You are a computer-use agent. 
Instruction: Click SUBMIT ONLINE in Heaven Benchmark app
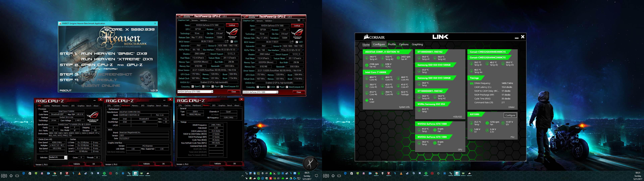(x=100, y=85)
